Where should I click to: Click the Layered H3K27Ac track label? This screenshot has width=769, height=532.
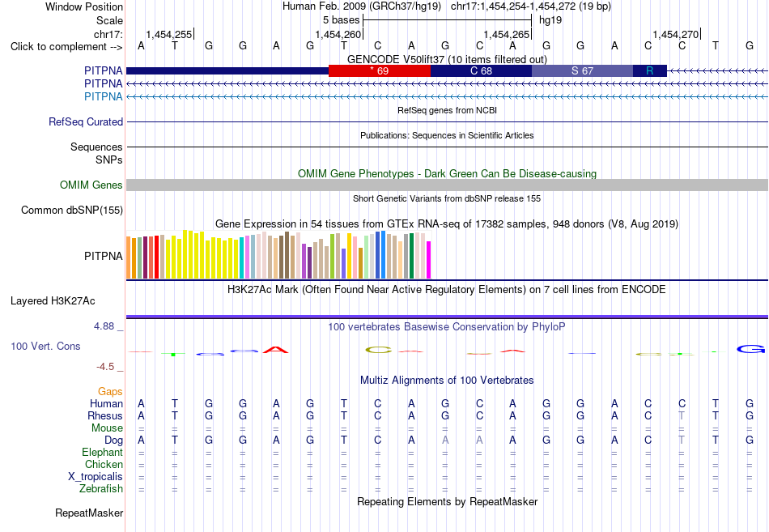[53, 301]
